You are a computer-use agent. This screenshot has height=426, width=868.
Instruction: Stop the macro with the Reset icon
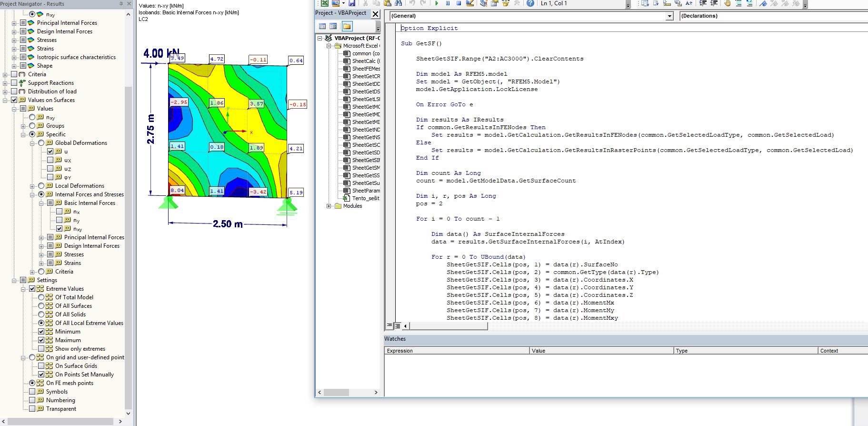click(459, 3)
